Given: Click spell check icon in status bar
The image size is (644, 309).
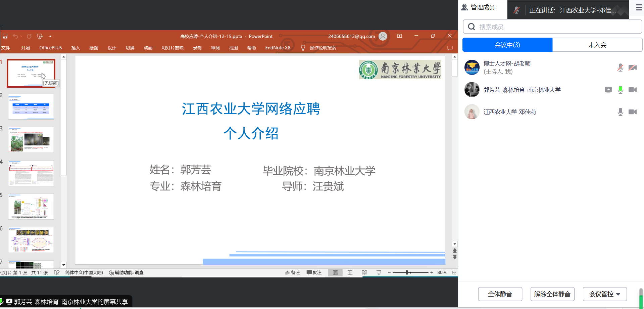Looking at the screenshot, I should click(57, 273).
